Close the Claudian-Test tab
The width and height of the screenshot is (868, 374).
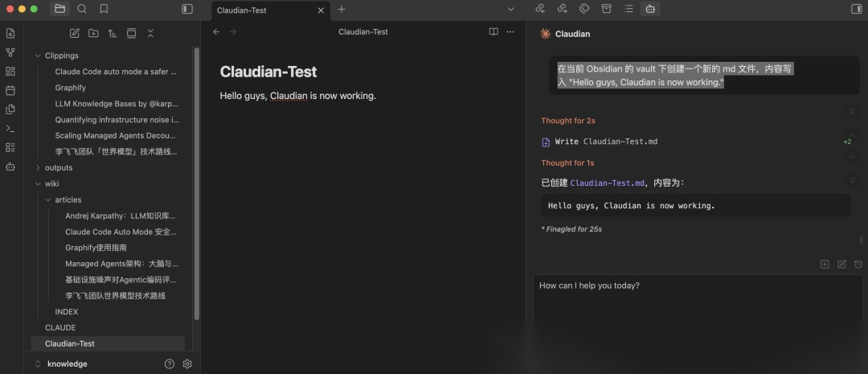coord(321,10)
